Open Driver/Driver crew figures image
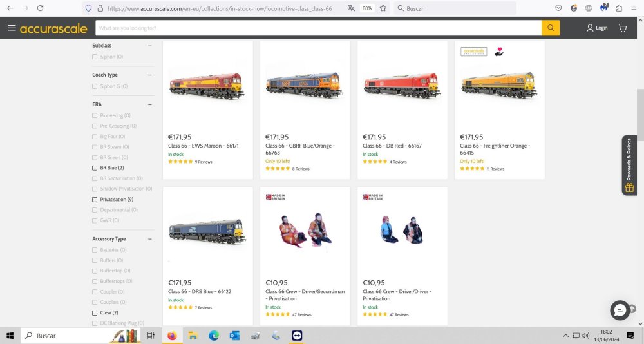Screen dimensions: 644x344 click(402, 230)
